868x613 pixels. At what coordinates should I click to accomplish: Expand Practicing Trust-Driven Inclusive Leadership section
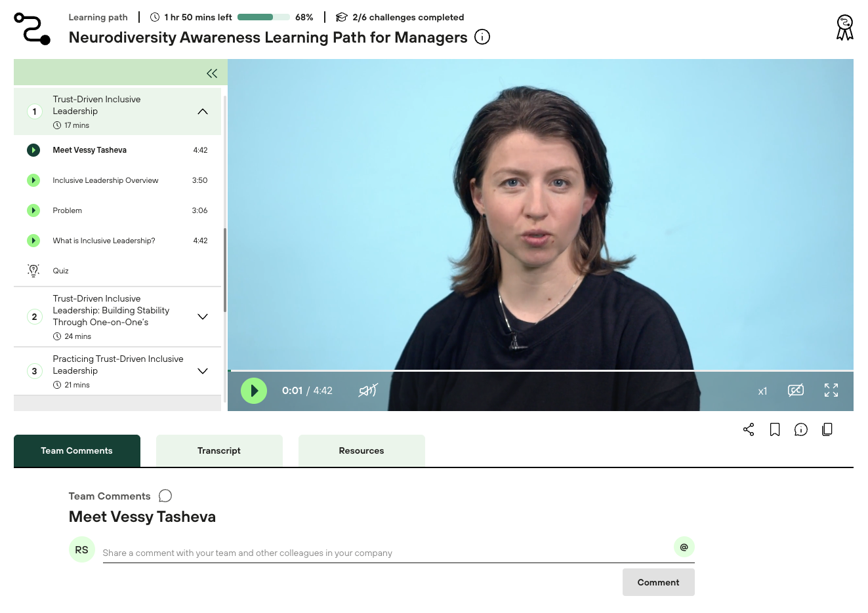click(203, 371)
